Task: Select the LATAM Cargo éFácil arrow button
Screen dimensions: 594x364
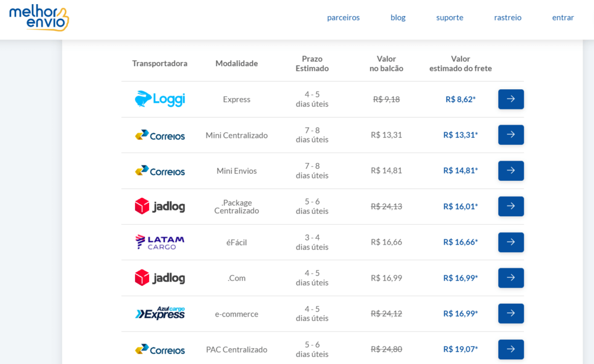Action: (x=510, y=242)
